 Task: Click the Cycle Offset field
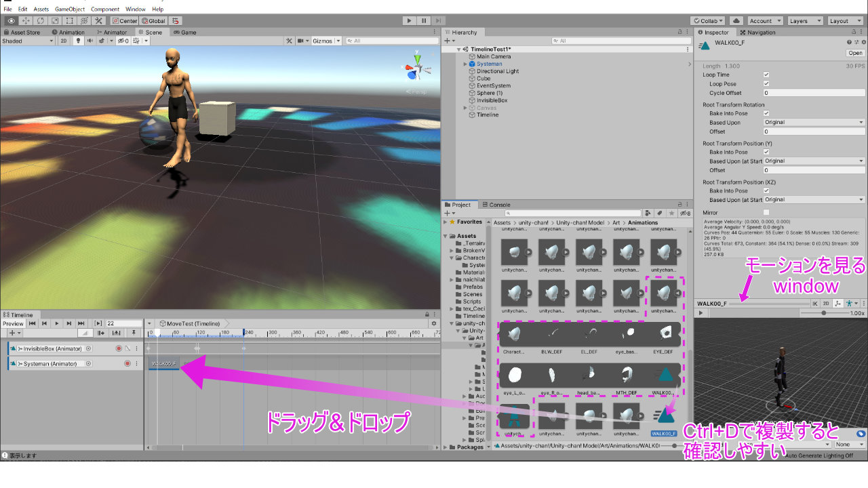pyautogui.click(x=814, y=93)
